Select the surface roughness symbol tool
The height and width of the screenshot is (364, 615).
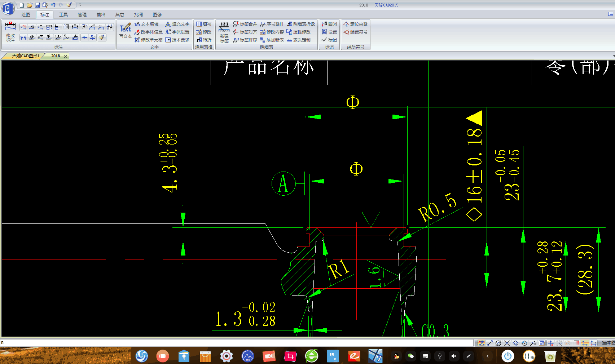(32, 37)
